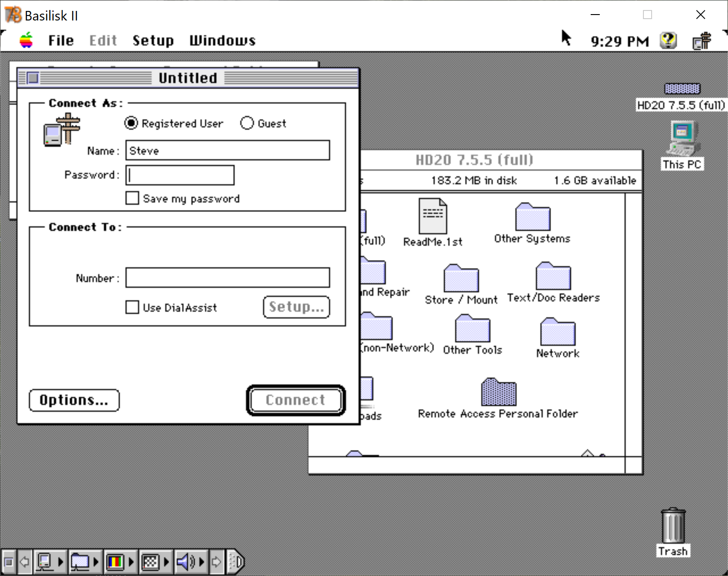Click the '183.2 MB in disk' text
This screenshot has width=728, height=576.
tap(474, 181)
